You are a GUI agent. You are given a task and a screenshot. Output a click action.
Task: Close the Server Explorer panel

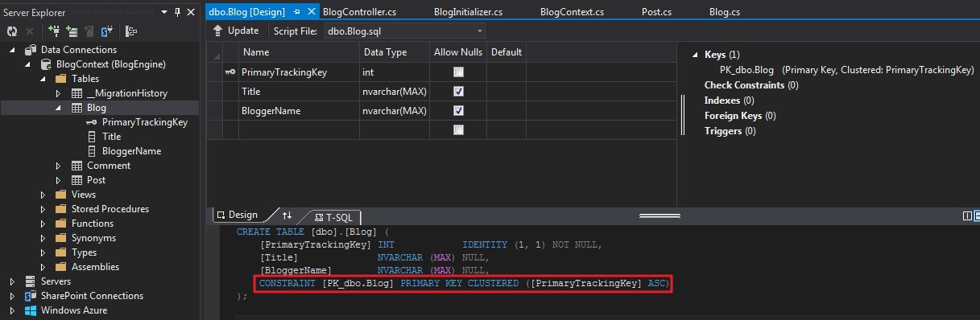point(191,13)
